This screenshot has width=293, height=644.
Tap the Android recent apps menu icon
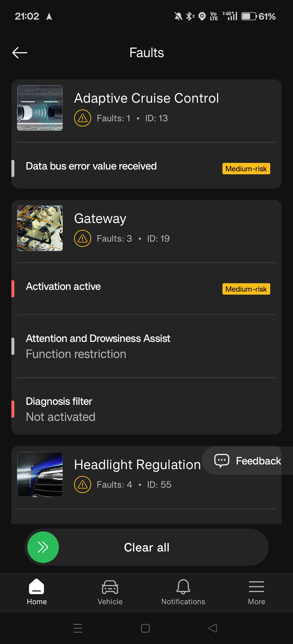pos(78,628)
